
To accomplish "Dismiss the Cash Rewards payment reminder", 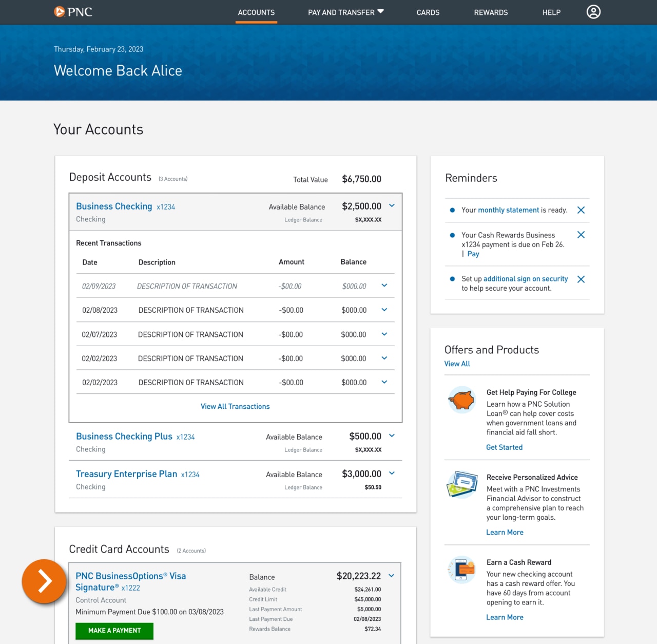I will [x=581, y=235].
